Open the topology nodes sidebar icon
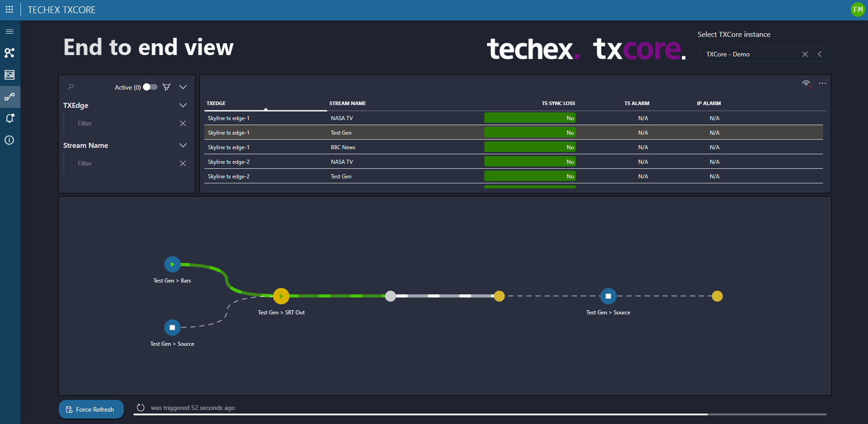The height and width of the screenshot is (424, 868). 10,53
